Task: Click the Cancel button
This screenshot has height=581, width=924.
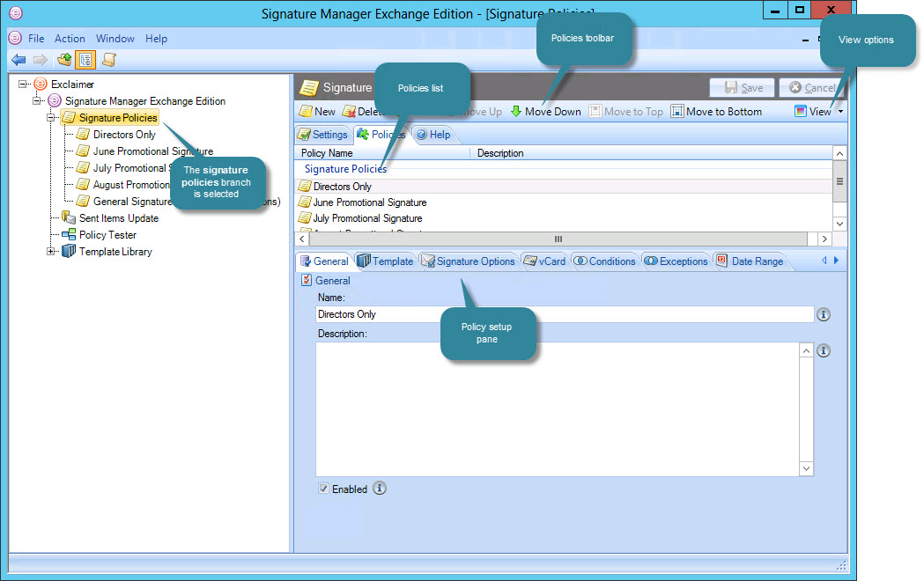Action: [x=812, y=88]
